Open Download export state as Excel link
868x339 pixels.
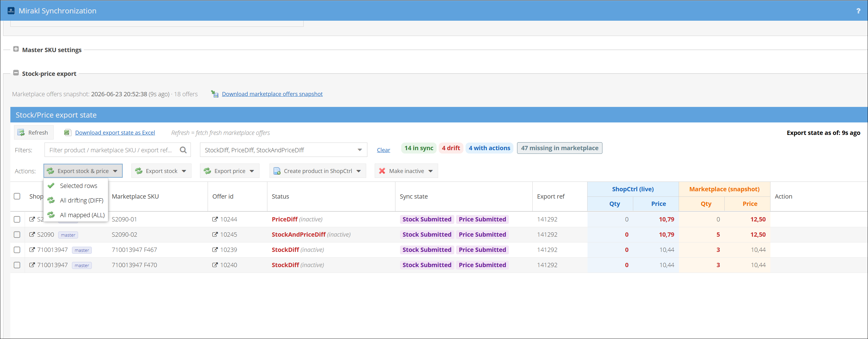tap(115, 132)
